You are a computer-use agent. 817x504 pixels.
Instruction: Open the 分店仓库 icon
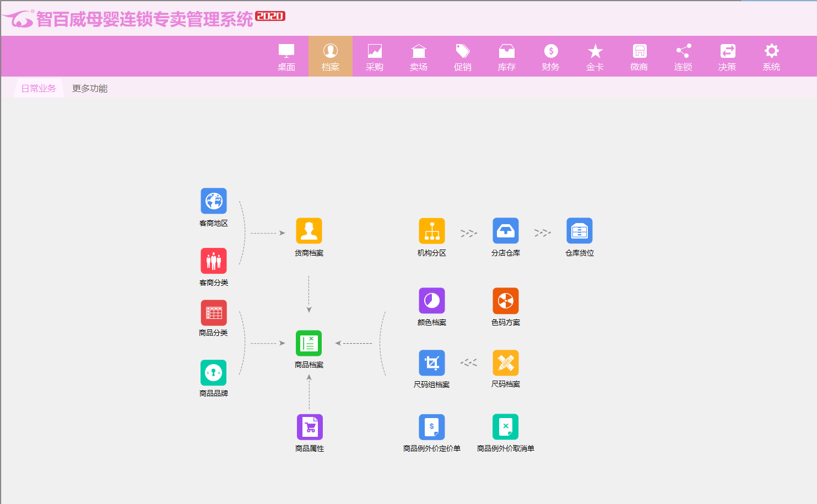point(505,231)
